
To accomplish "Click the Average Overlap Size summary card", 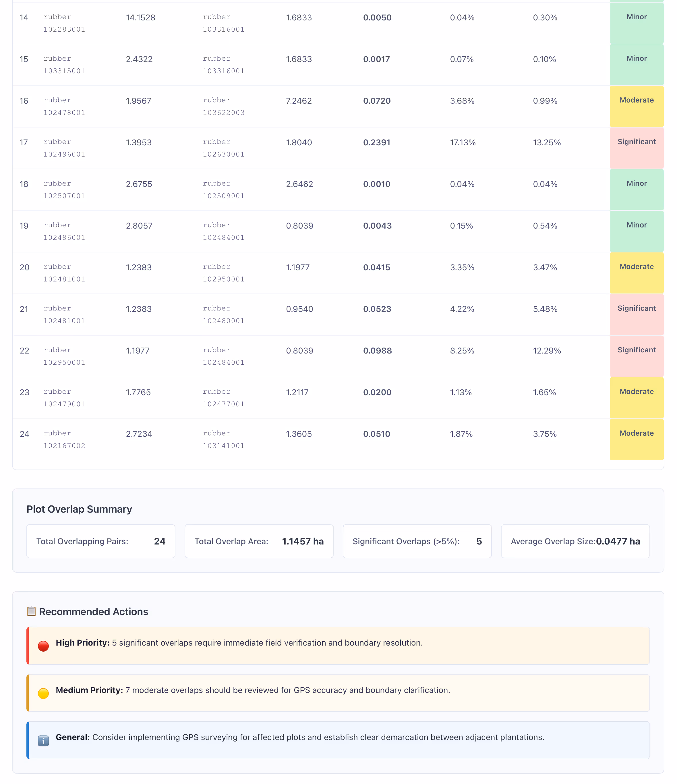I will click(575, 541).
